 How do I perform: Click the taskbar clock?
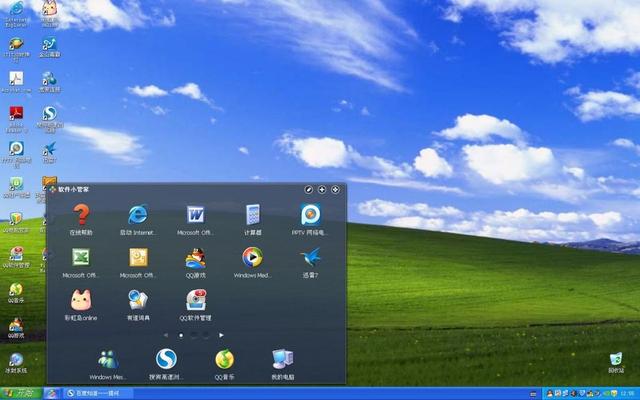[x=627, y=393]
